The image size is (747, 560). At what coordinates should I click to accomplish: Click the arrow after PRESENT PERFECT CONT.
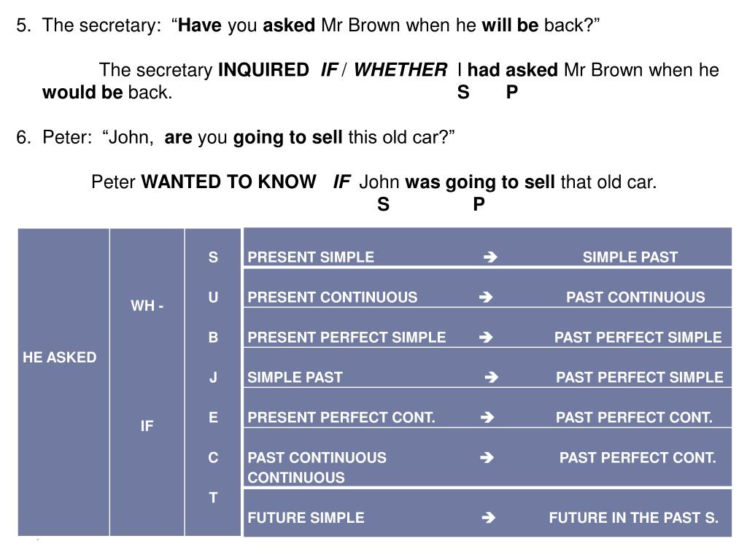coord(487,417)
